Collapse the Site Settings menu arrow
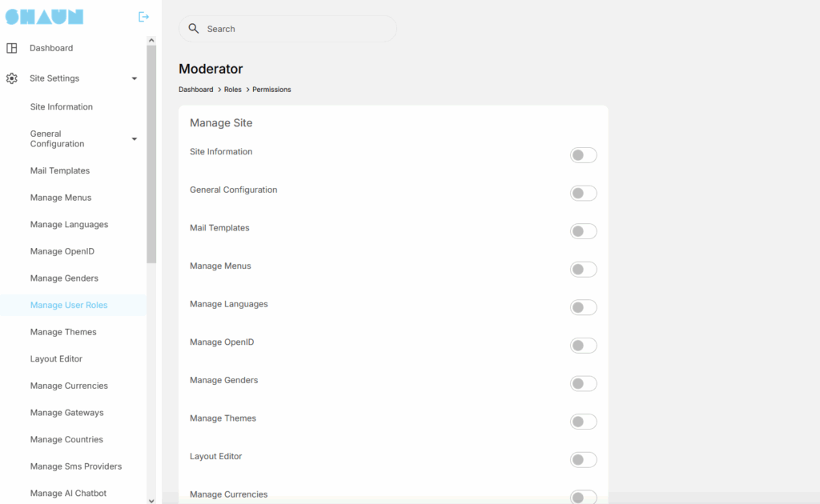This screenshot has height=504, width=820. 135,78
